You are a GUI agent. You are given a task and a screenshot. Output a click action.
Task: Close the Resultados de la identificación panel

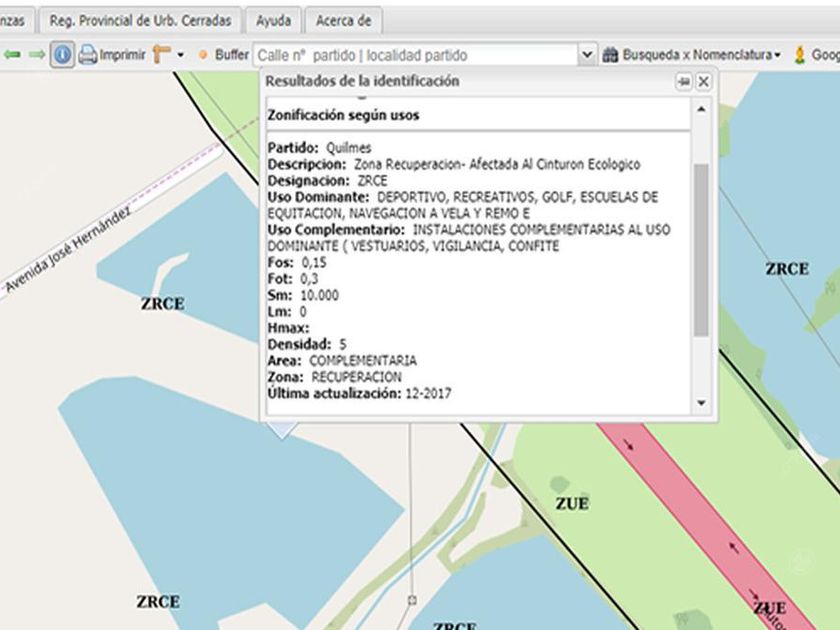pyautogui.click(x=703, y=81)
